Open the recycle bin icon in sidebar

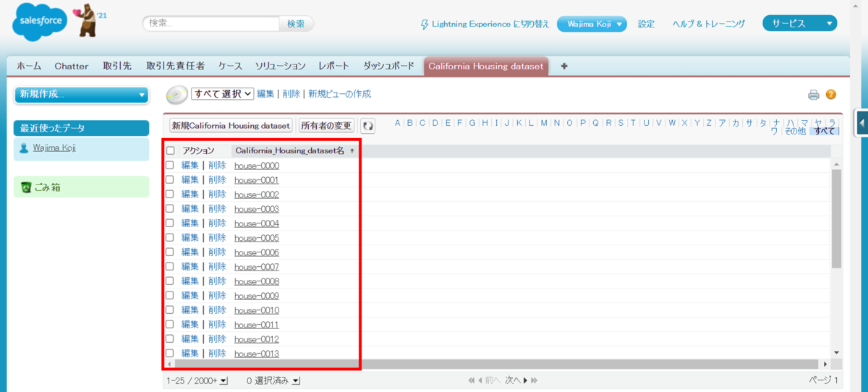coord(26,187)
